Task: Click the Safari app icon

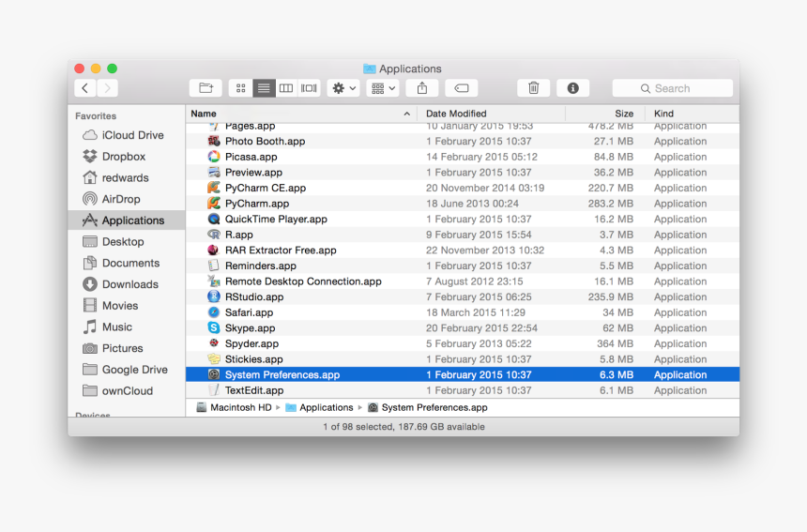Action: (x=214, y=312)
